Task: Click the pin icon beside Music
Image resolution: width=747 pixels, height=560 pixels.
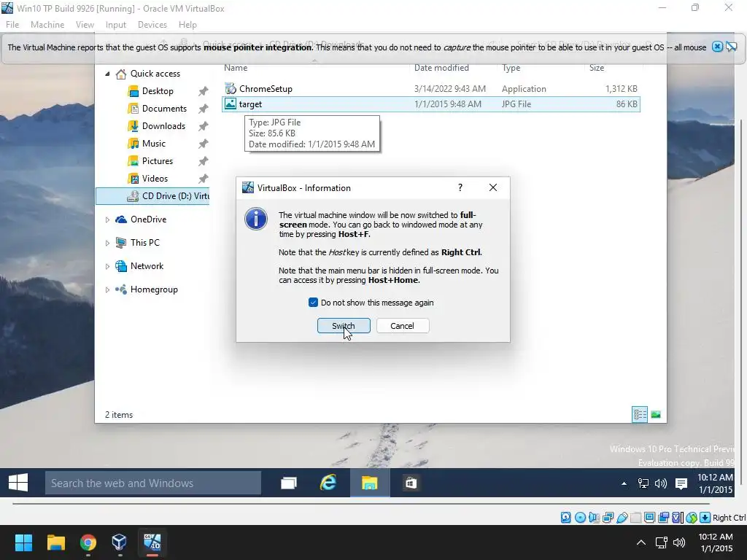Action: coord(204,144)
